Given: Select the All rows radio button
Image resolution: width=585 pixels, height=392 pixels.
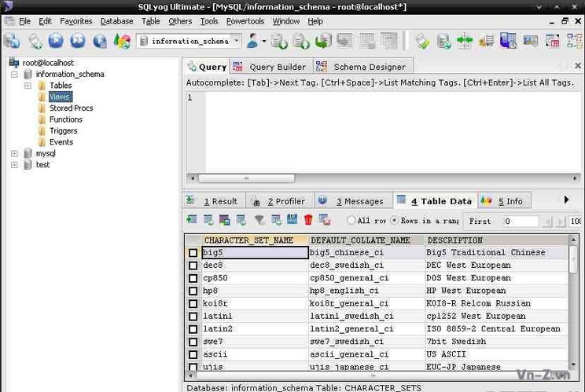Looking at the screenshot, I should tap(351, 221).
